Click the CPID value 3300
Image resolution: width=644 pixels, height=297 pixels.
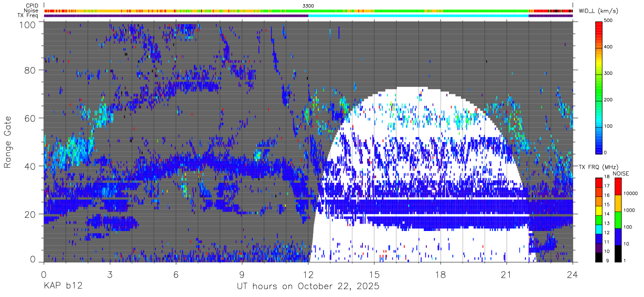308,6
